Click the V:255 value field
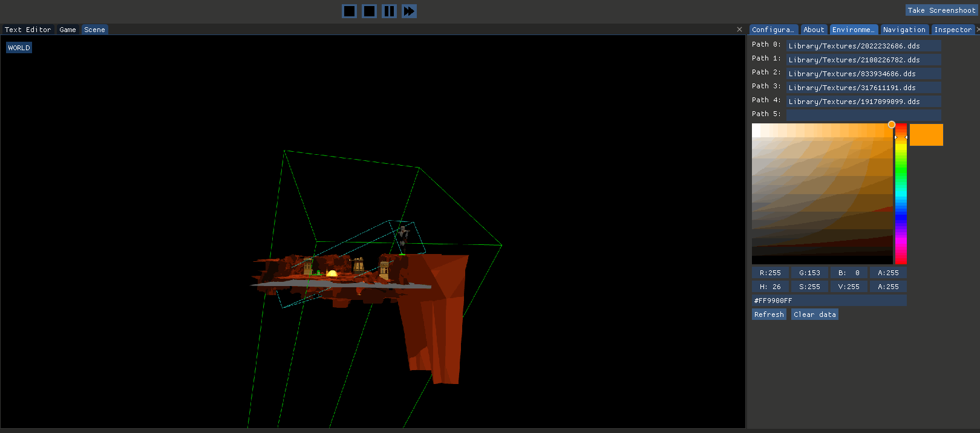Image resolution: width=980 pixels, height=433 pixels. click(x=849, y=287)
